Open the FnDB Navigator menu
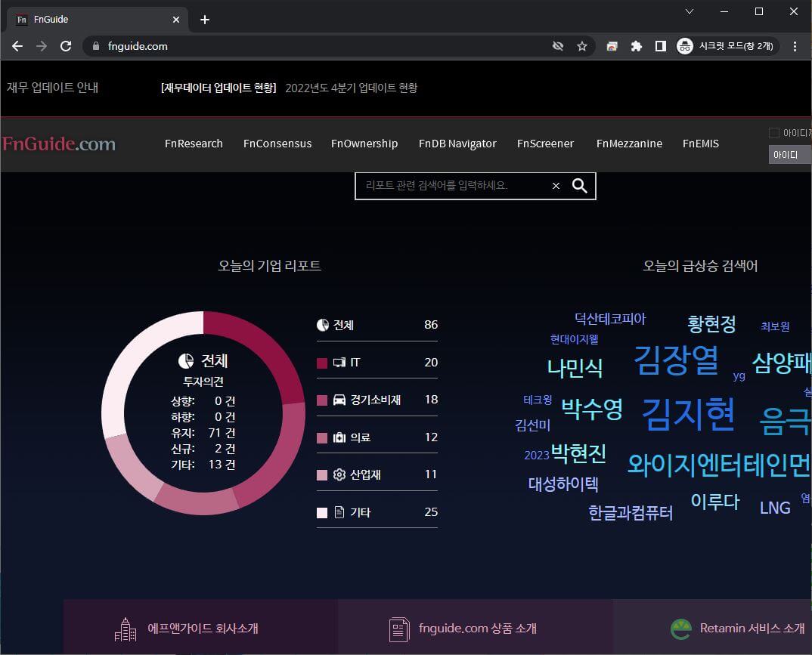This screenshot has height=655, width=812. coord(457,144)
